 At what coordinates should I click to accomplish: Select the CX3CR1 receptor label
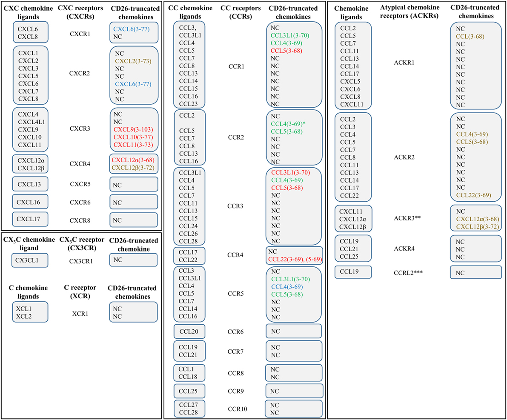81,261
